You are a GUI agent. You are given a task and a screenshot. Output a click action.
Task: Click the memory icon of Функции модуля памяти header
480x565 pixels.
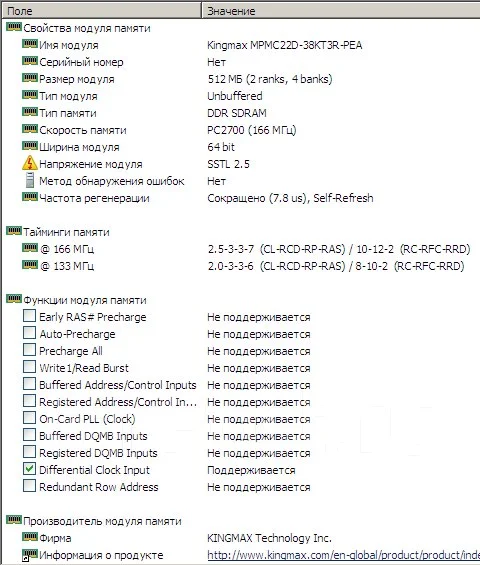14,299
